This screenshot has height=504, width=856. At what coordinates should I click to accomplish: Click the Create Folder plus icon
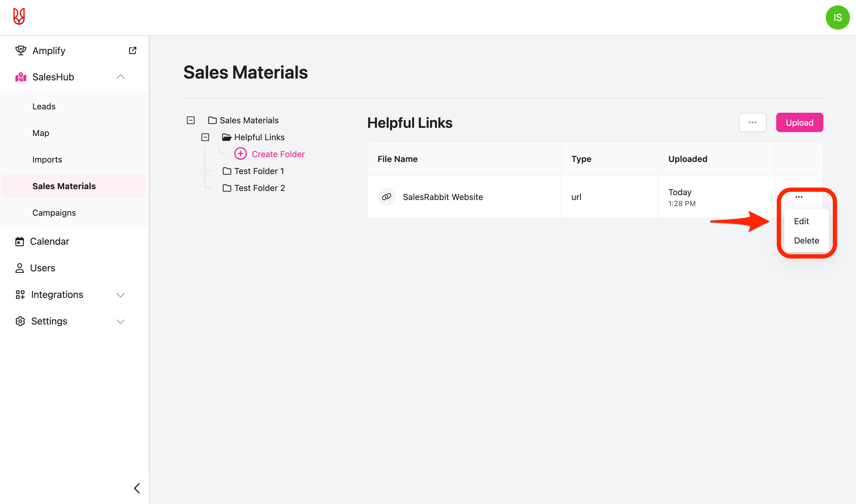[x=241, y=154]
